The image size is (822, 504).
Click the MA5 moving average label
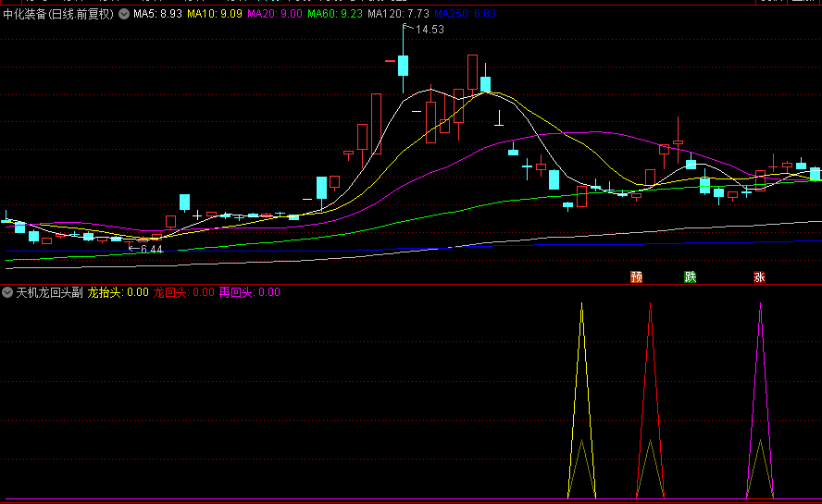157,15
